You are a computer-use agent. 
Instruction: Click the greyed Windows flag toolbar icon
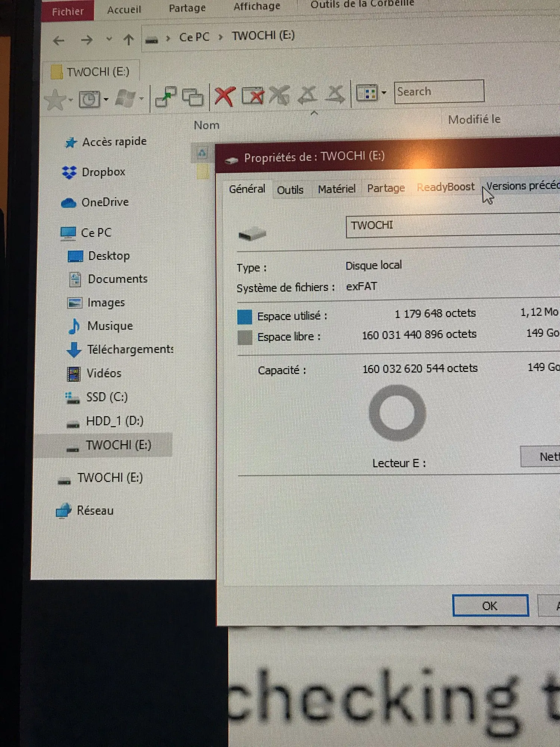pyautogui.click(x=126, y=98)
